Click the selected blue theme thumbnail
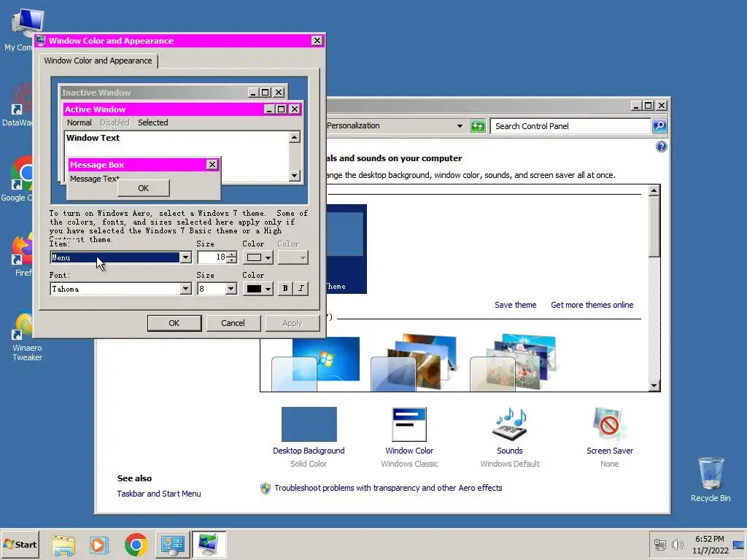This screenshot has height=560, width=747. 347,249
